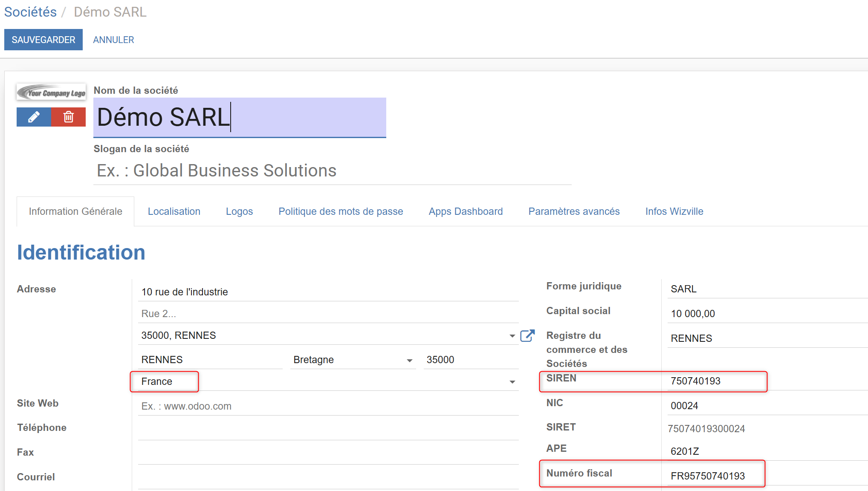Open the Apps Dashboard tab

click(466, 211)
